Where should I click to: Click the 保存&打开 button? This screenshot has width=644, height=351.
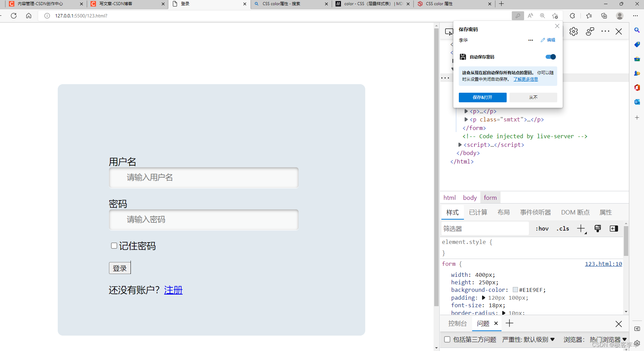coord(482,97)
